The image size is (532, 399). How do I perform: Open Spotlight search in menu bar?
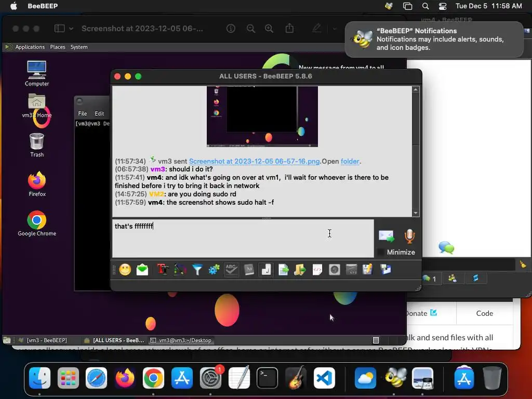425,6
